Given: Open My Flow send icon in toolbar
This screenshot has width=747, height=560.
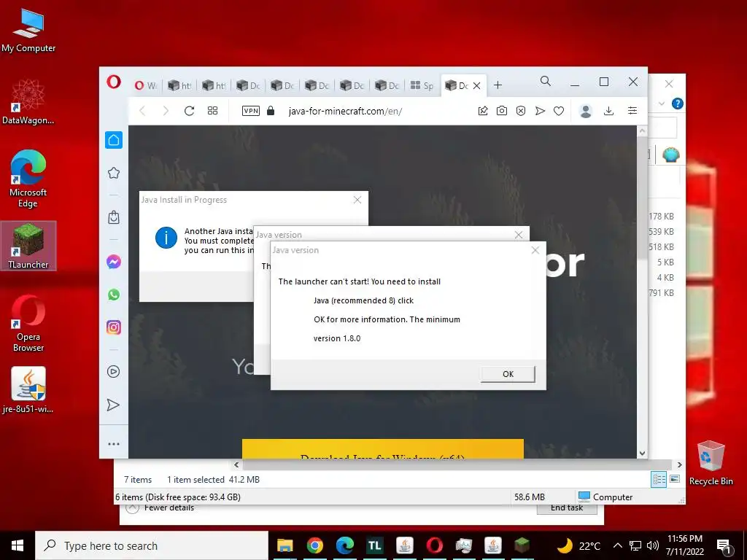Looking at the screenshot, I should (540, 111).
